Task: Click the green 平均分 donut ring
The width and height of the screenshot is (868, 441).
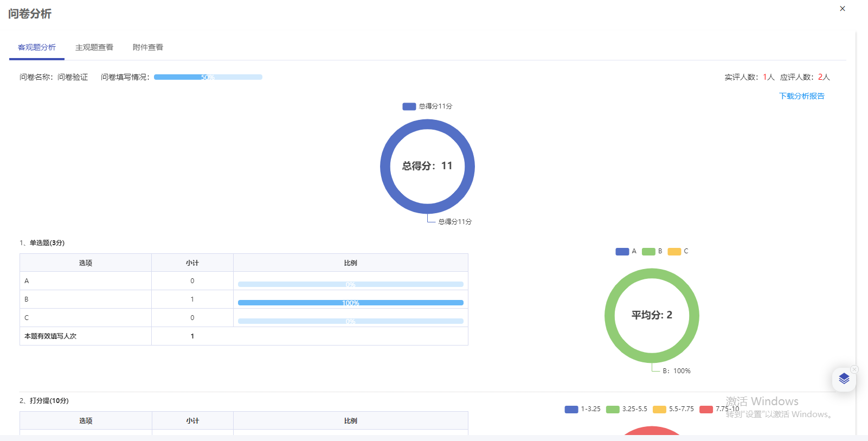Action: coord(610,316)
